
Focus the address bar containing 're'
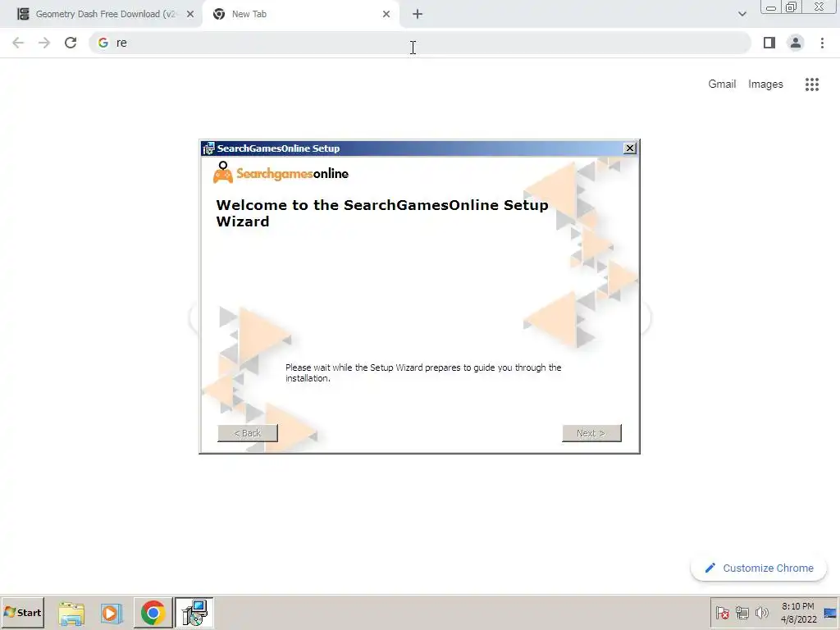pos(419,43)
